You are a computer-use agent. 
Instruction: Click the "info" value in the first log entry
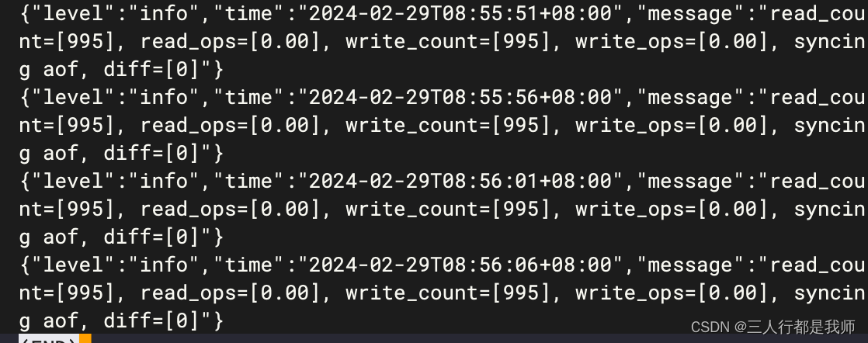164,14
